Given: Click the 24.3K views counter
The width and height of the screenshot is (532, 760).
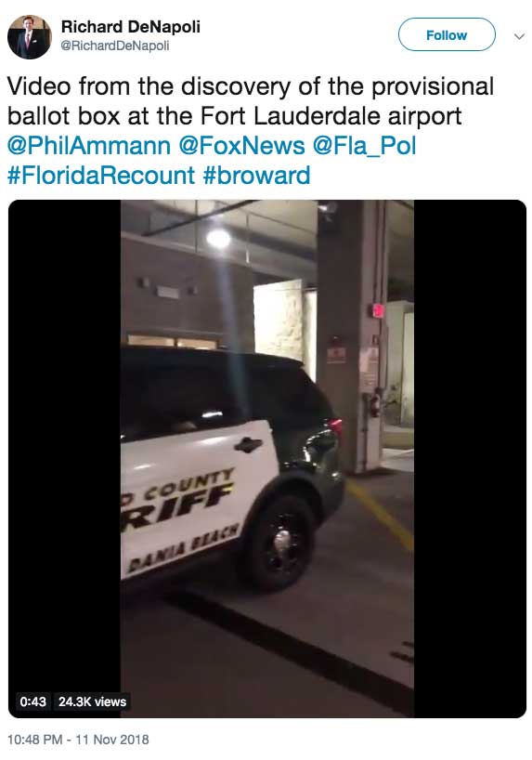Looking at the screenshot, I should [92, 701].
